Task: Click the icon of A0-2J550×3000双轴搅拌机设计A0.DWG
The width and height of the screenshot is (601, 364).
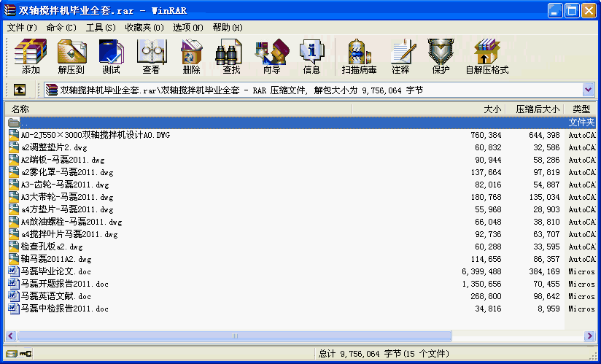Action: pyautogui.click(x=14, y=135)
